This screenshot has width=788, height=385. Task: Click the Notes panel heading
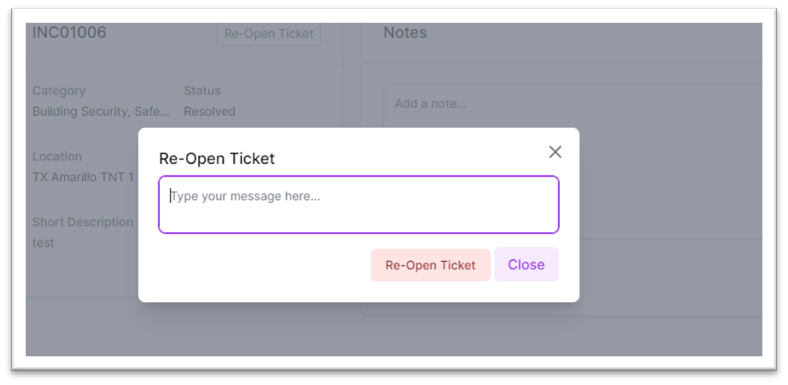pos(405,33)
